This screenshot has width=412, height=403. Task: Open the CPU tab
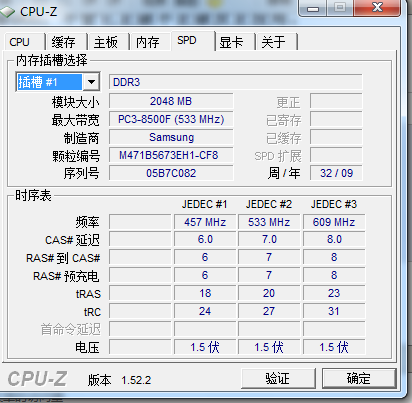tap(24, 42)
